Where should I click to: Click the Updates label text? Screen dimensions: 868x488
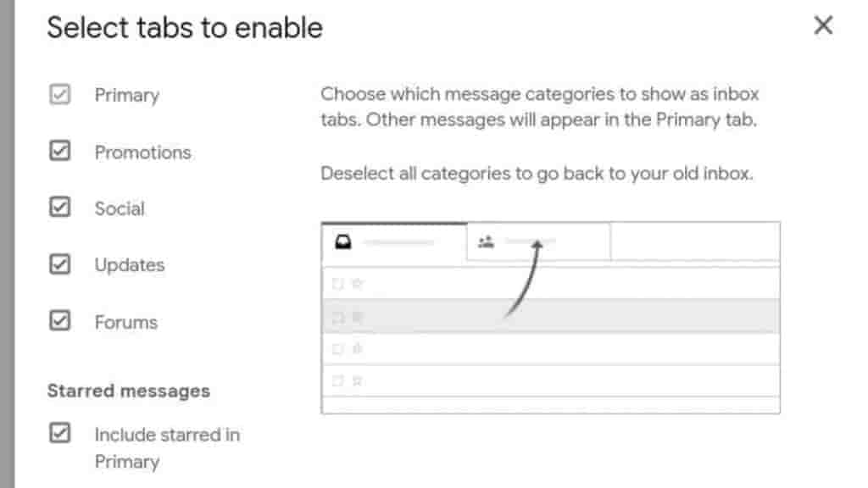[130, 264]
